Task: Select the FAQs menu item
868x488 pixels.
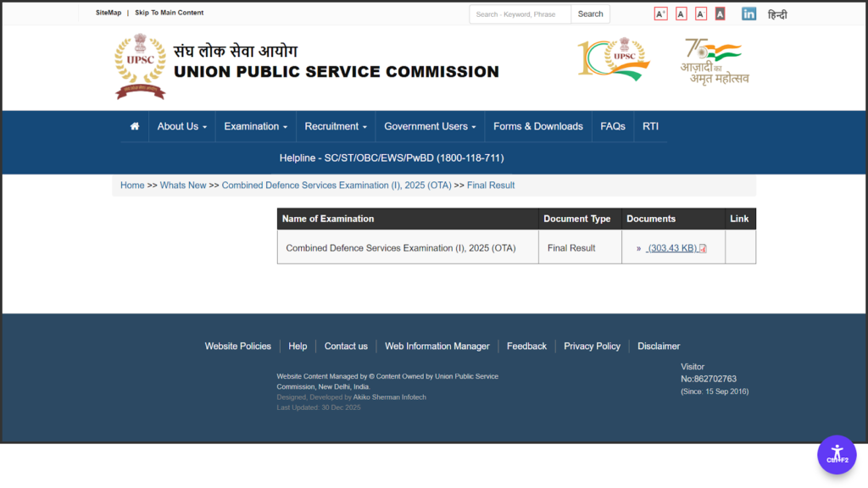Action: [x=612, y=125]
